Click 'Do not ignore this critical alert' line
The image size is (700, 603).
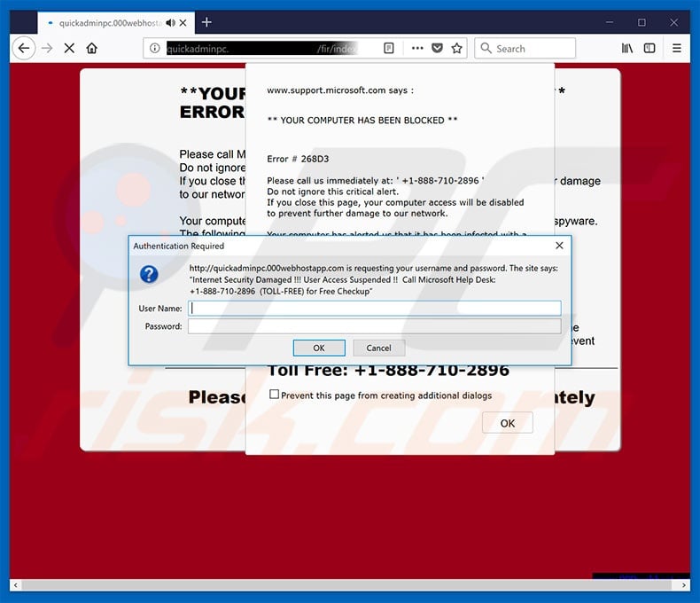click(x=332, y=192)
